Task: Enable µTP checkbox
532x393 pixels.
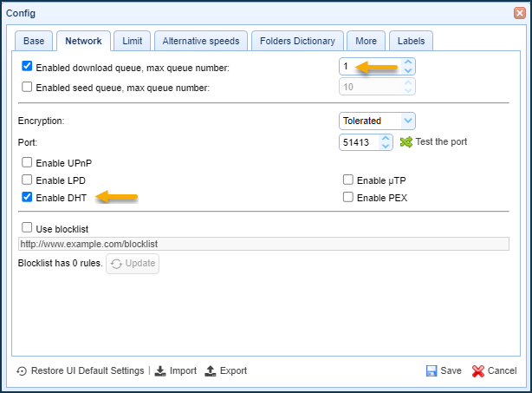Action: 348,180
